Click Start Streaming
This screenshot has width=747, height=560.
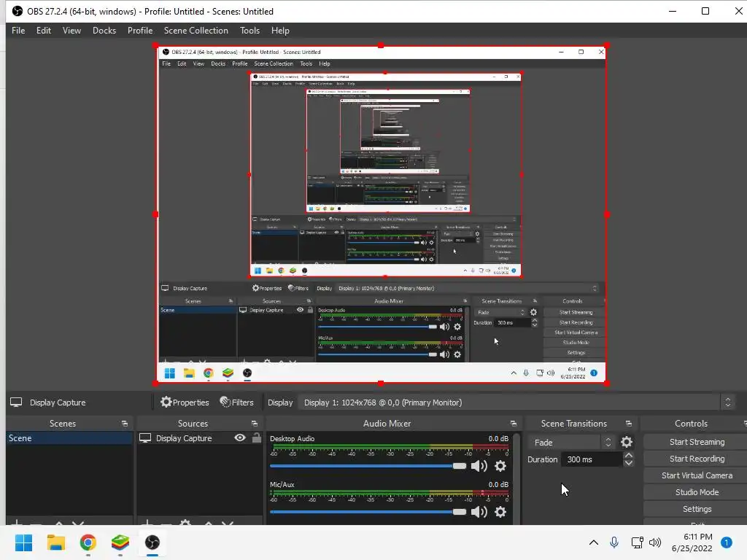click(697, 442)
